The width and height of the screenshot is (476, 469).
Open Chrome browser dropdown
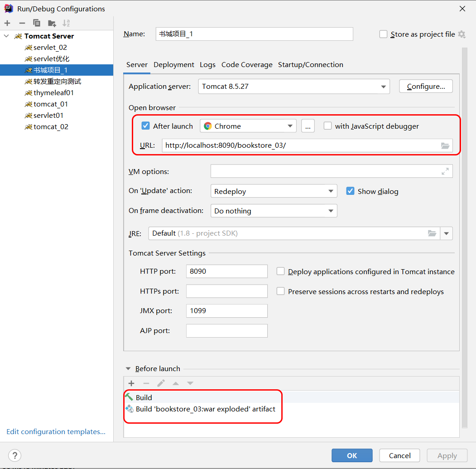click(248, 126)
